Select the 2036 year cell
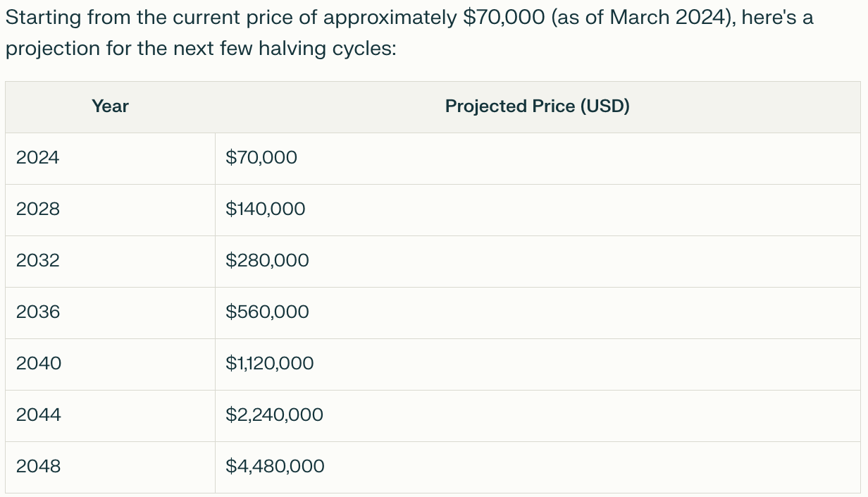This screenshot has height=497, width=868. click(x=110, y=313)
